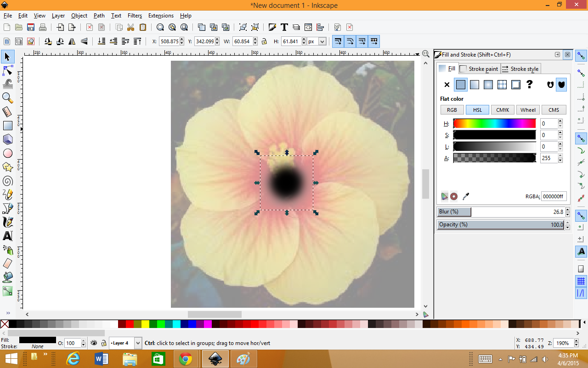Switch color mode to RGB
The height and width of the screenshot is (368, 588).
point(452,110)
